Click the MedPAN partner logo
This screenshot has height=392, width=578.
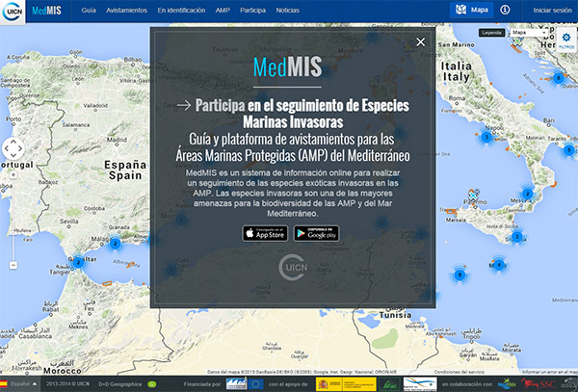508,384
